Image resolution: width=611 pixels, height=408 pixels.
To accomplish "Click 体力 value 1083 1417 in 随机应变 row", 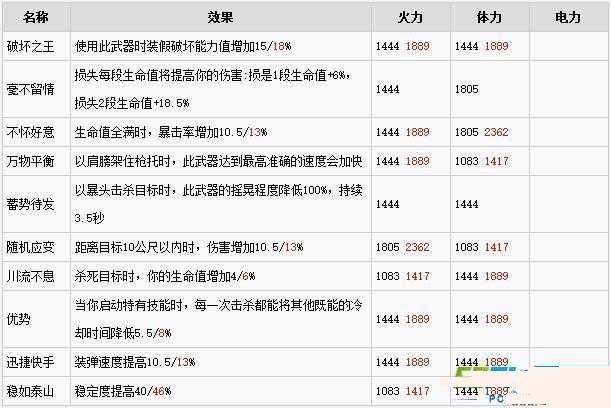I will point(482,247).
